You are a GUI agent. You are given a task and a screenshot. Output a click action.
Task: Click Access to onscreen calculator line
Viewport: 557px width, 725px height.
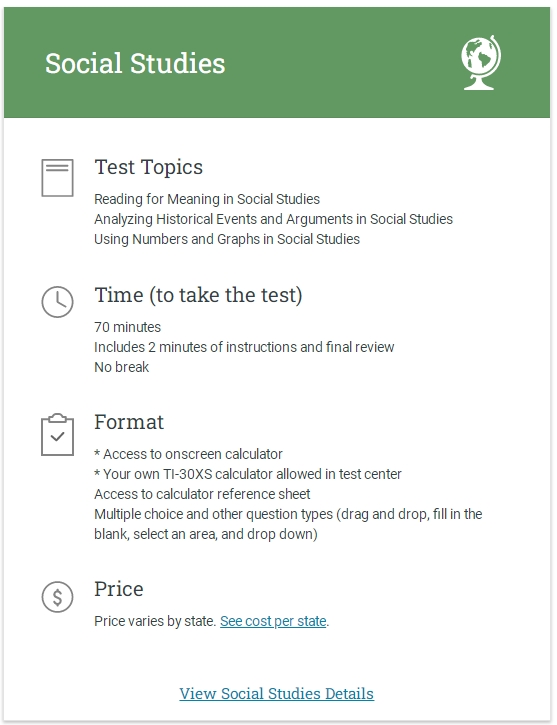(x=188, y=454)
